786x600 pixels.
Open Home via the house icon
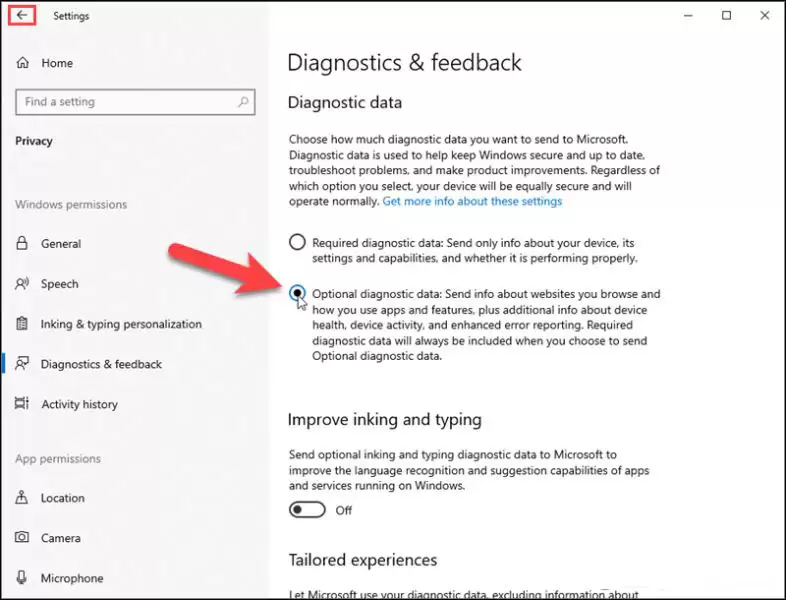pyautogui.click(x=22, y=63)
